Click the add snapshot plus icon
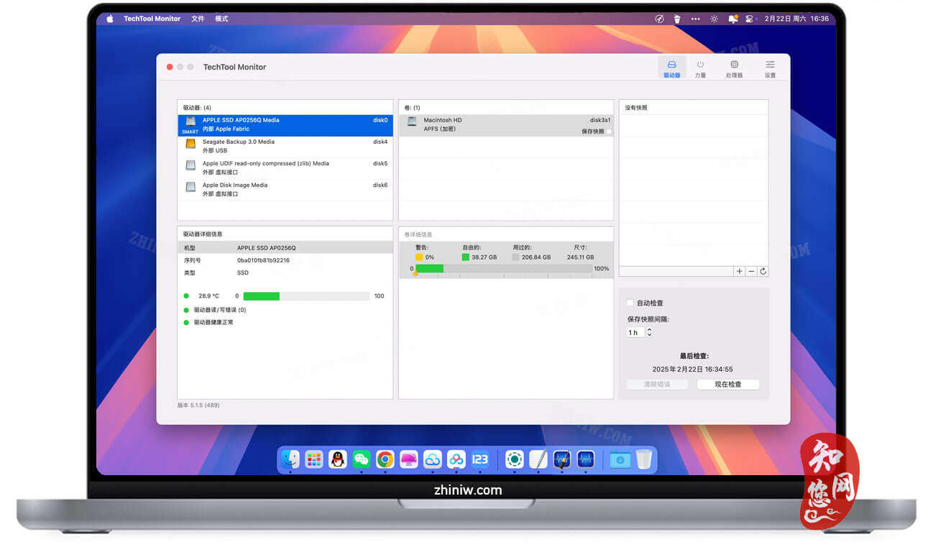The height and width of the screenshot is (560, 933). (x=739, y=271)
